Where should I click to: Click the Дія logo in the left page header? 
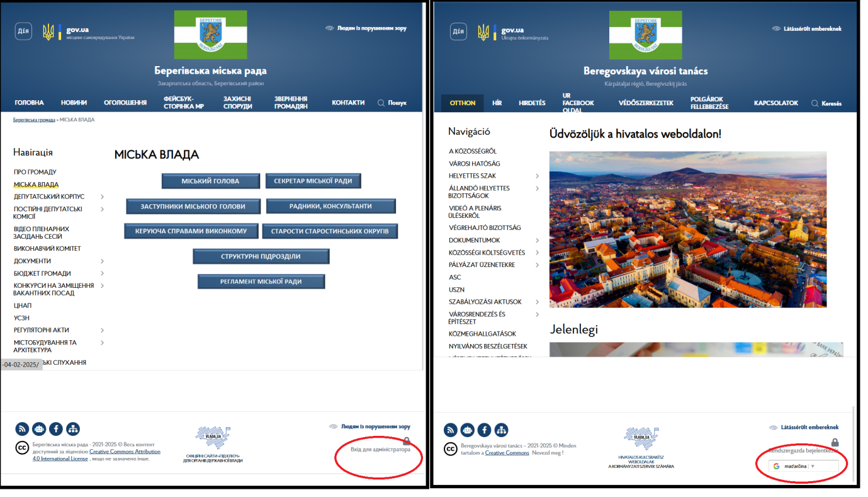(23, 31)
